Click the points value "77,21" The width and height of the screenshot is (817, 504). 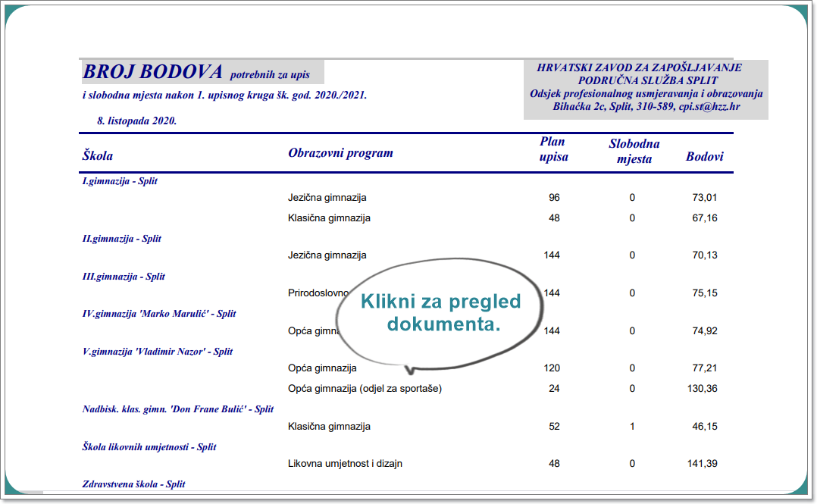705,368
